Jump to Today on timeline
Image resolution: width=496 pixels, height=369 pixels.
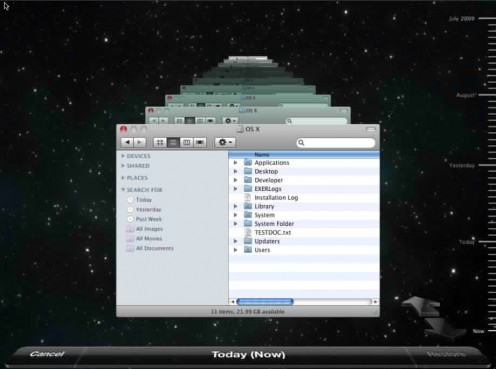[x=467, y=242]
